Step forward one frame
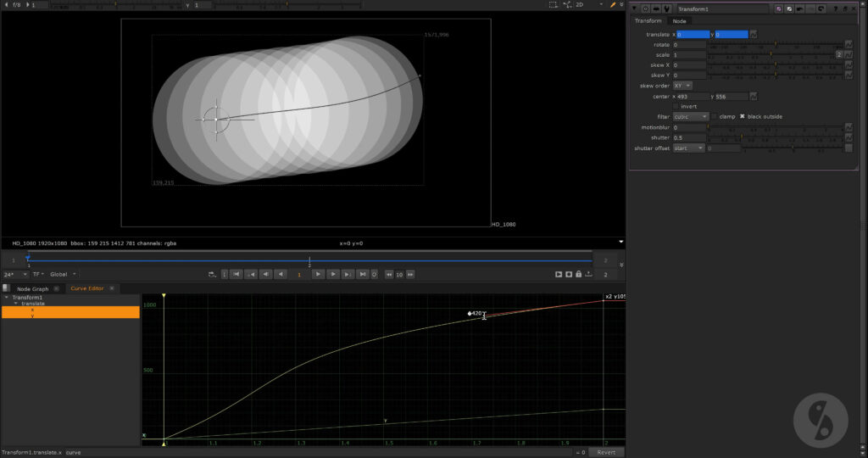 click(332, 274)
